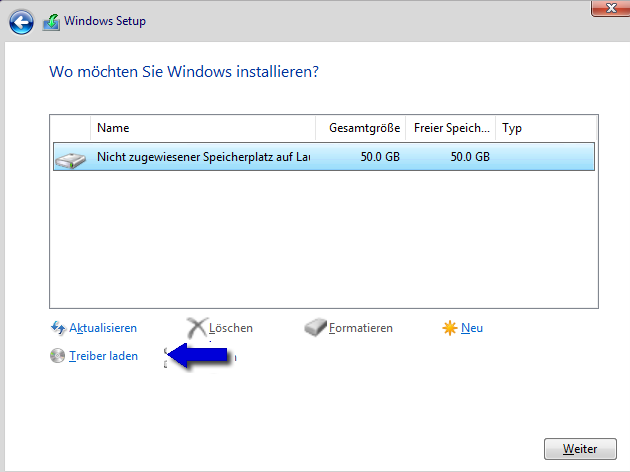Click the refresh arrows icon beside Aktualisieren

click(58, 328)
